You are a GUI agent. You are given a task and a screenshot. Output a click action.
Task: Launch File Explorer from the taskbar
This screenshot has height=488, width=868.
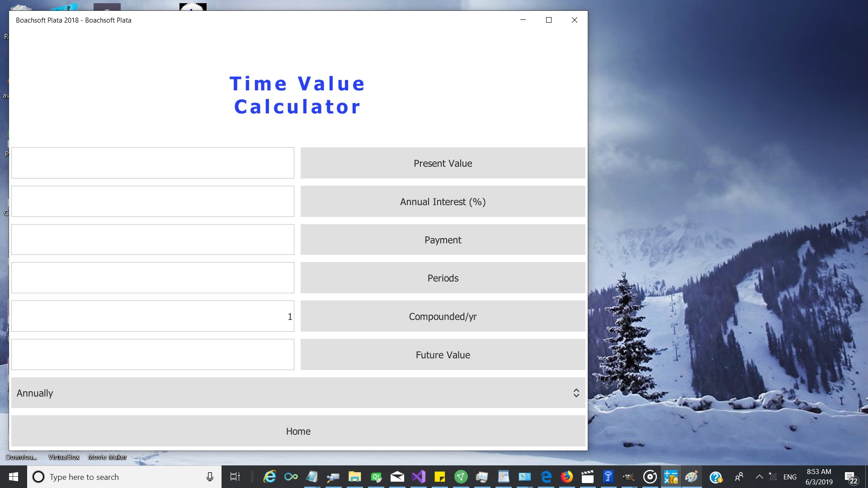(354, 477)
